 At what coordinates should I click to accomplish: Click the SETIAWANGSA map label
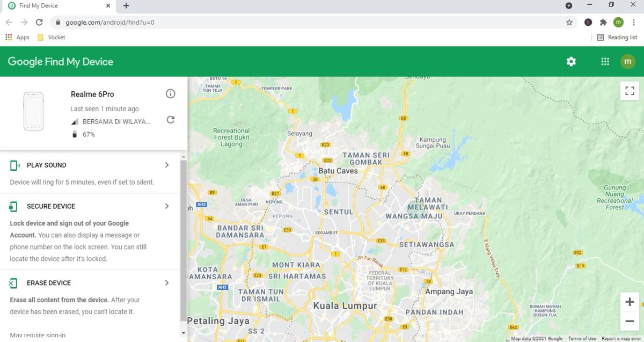tap(427, 244)
